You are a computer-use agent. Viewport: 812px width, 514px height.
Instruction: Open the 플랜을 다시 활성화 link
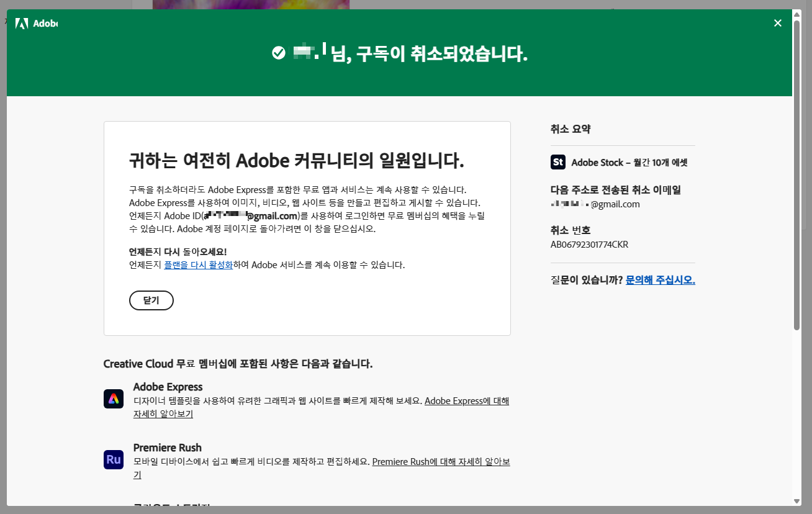[x=198, y=265]
